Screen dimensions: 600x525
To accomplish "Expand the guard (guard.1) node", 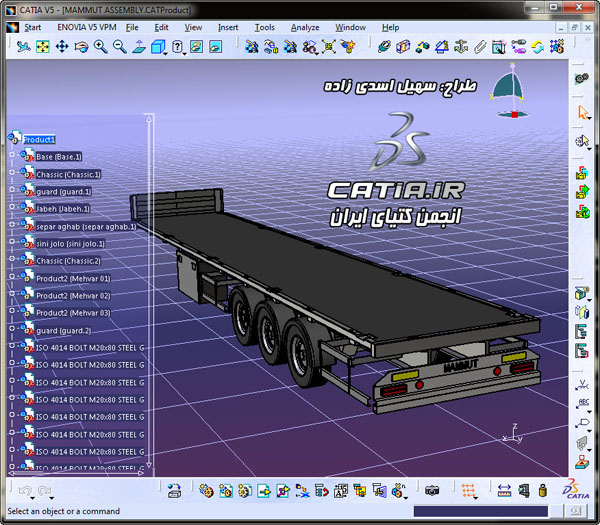I will (12, 189).
